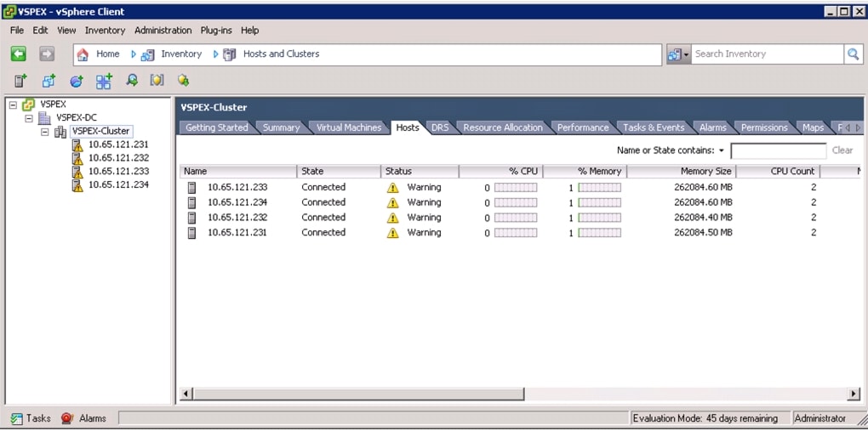This screenshot has height=431, width=868.
Task: Click the host icon in row 10.65.121.233
Action: click(191, 188)
